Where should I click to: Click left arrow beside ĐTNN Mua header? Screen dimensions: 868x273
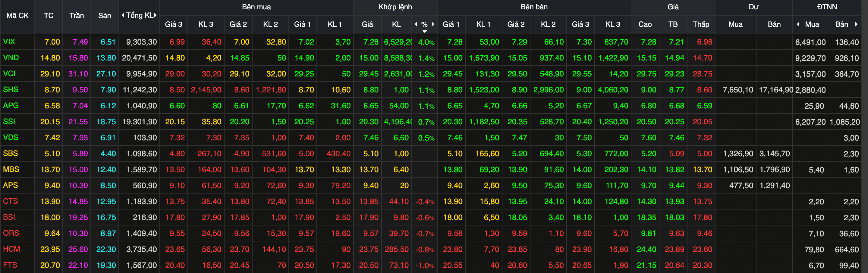coord(798,24)
